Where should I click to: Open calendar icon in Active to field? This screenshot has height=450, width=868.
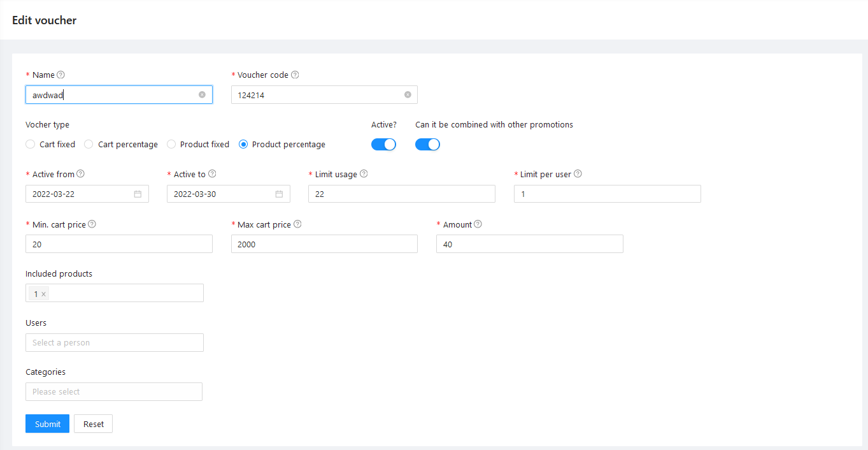coord(279,194)
